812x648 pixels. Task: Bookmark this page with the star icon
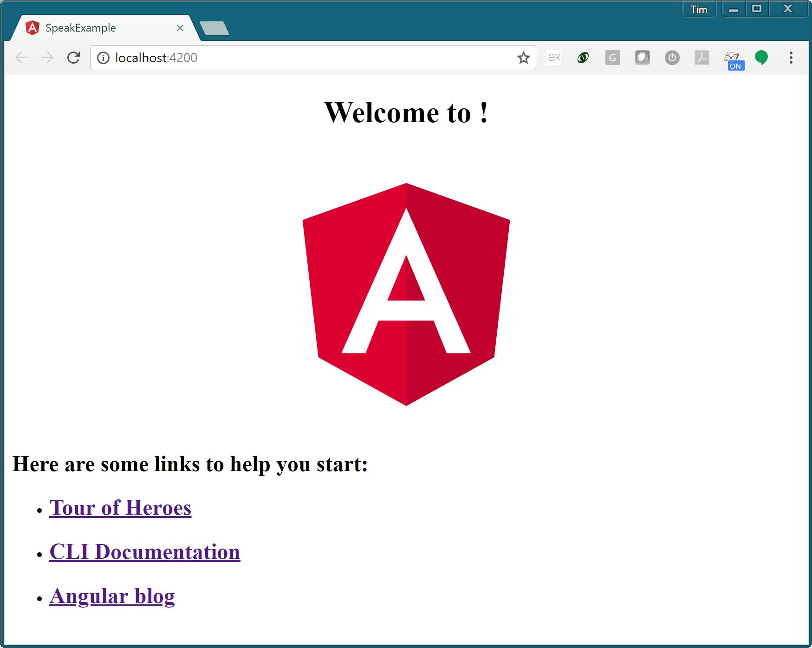(x=523, y=58)
